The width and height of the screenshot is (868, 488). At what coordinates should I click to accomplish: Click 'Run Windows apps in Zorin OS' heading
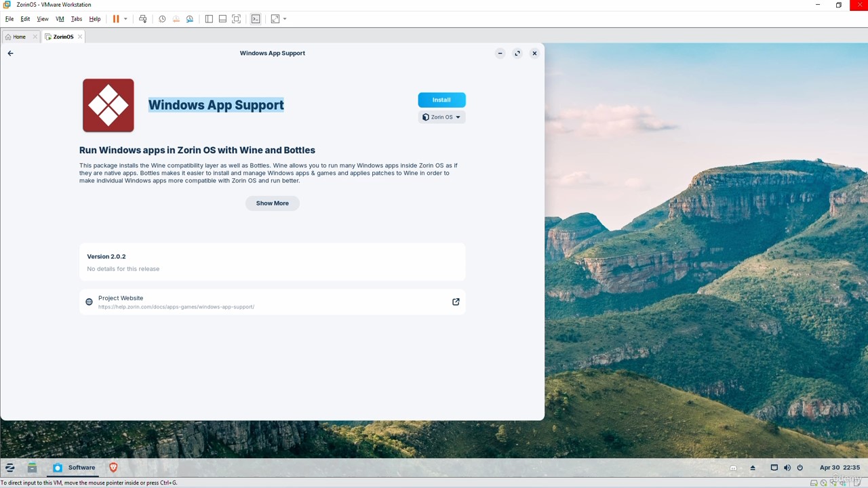197,150
